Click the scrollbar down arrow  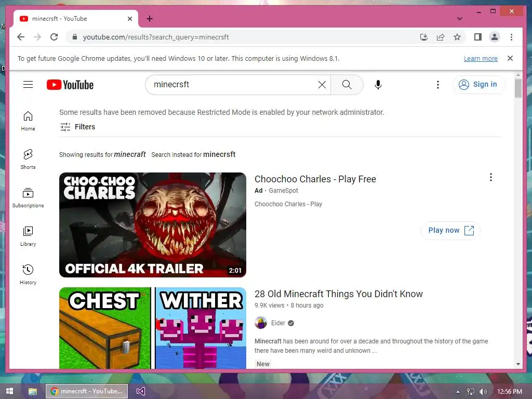(518, 364)
